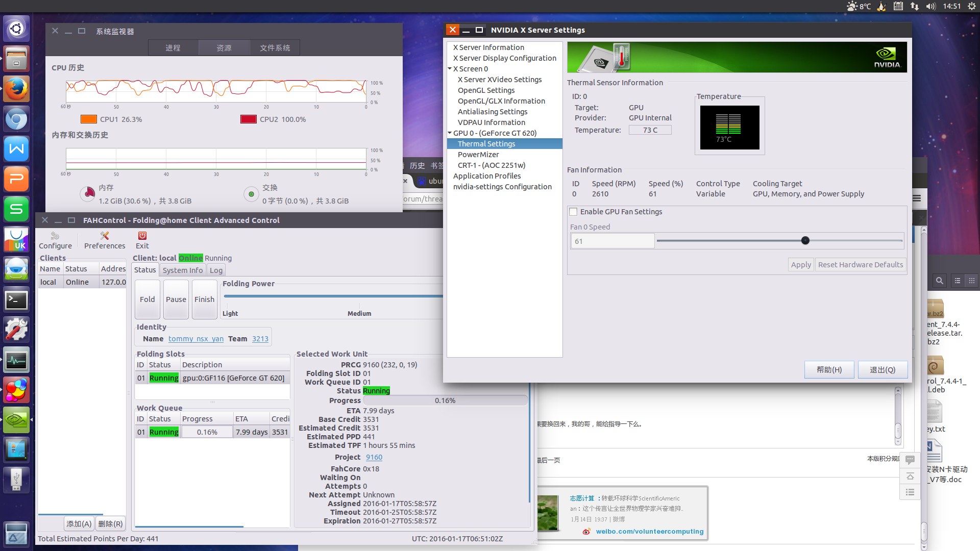Open the system tools wrench dock icon
The width and height of the screenshot is (980, 551).
(16, 330)
